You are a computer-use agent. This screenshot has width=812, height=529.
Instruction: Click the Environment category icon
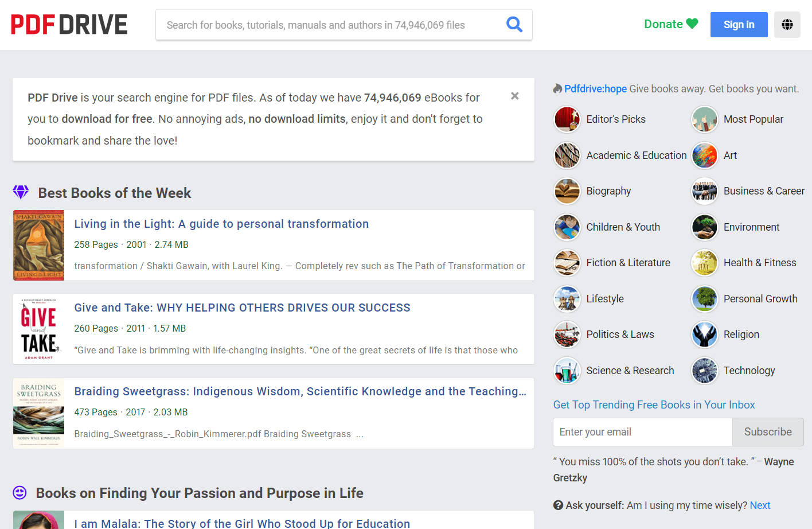(x=705, y=227)
